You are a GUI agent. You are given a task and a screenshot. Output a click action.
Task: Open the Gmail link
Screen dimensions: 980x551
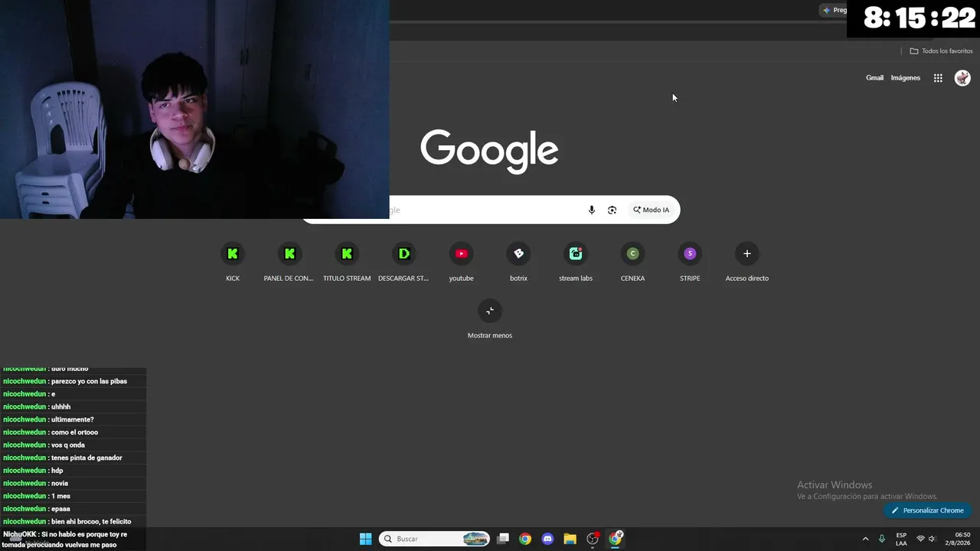pyautogui.click(x=874, y=78)
